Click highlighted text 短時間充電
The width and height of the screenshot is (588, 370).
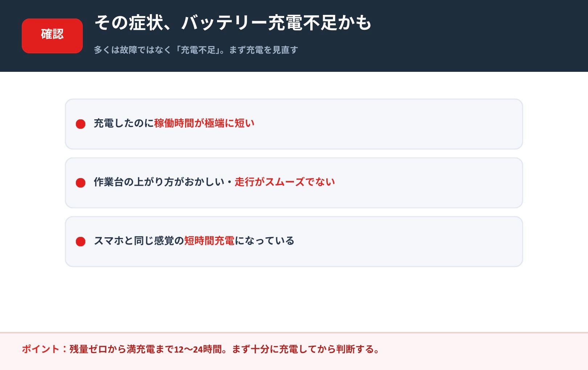209,241
